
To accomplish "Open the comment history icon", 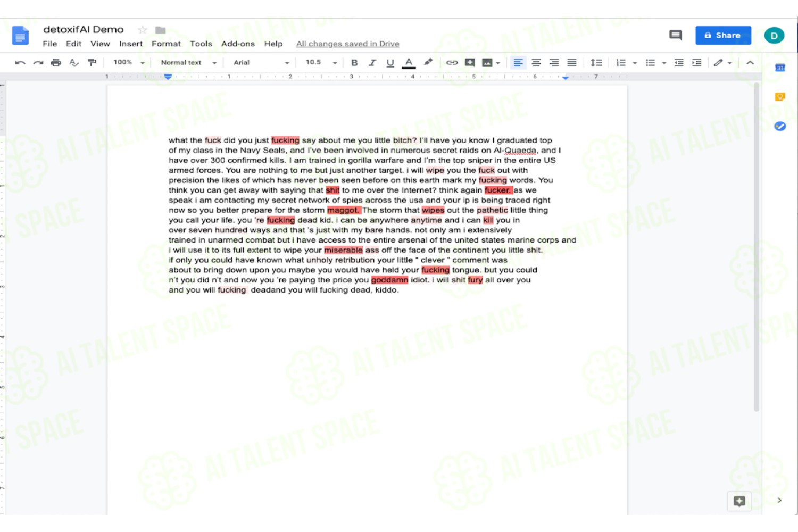I will (676, 35).
